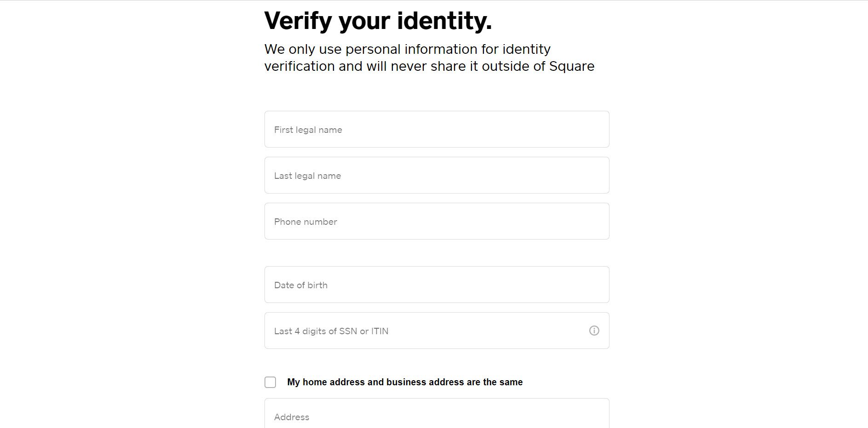Tick the same home and business address checkbox
The height and width of the screenshot is (428, 868).
click(x=270, y=382)
